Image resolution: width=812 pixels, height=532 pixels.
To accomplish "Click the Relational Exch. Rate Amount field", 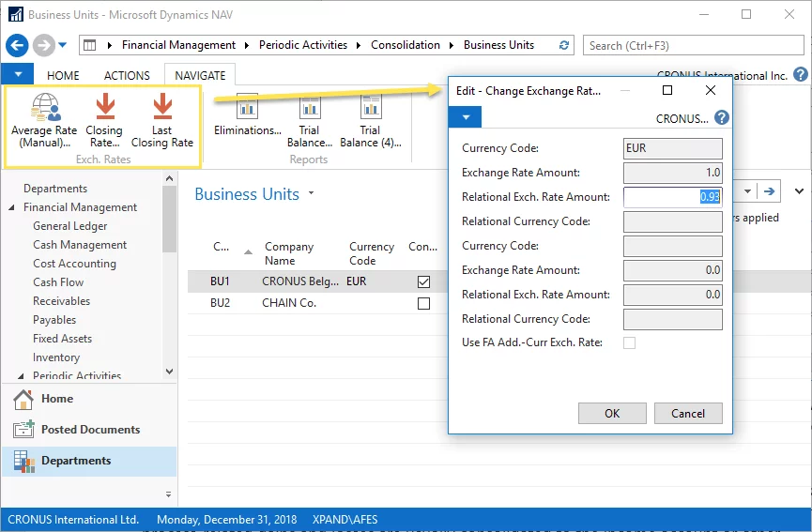I will (x=672, y=197).
